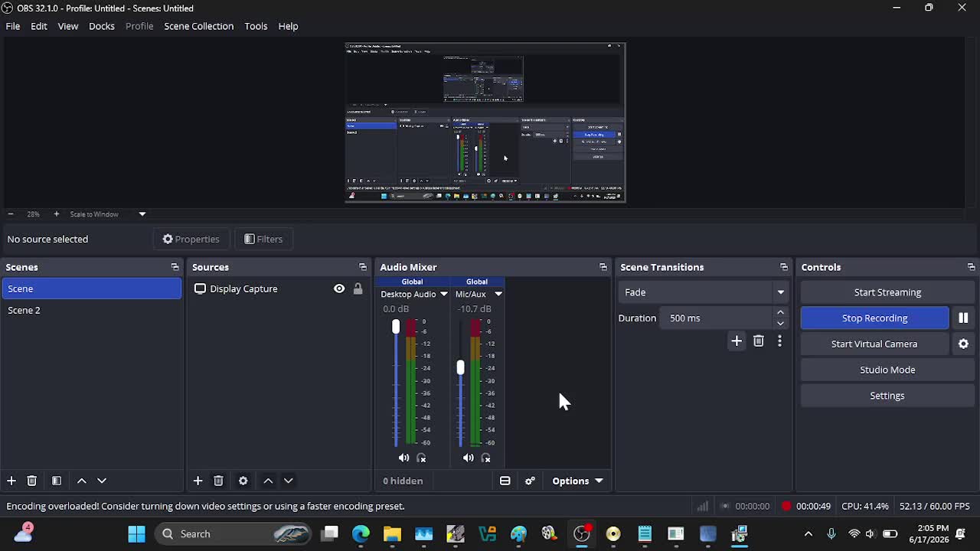Toggle Studio Mode

click(887, 370)
